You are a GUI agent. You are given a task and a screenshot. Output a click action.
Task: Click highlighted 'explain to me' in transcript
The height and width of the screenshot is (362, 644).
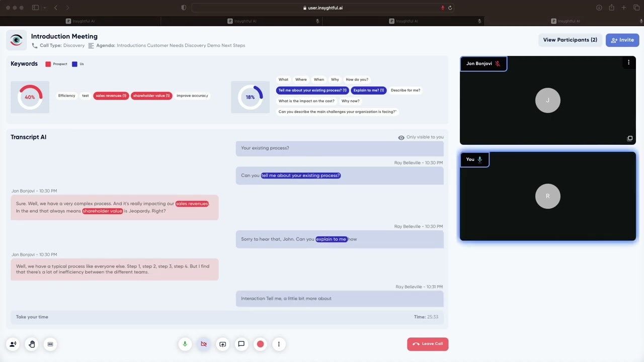coord(332,239)
